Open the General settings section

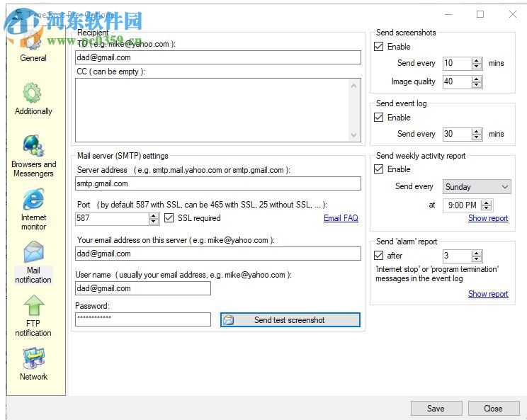pyautogui.click(x=33, y=47)
